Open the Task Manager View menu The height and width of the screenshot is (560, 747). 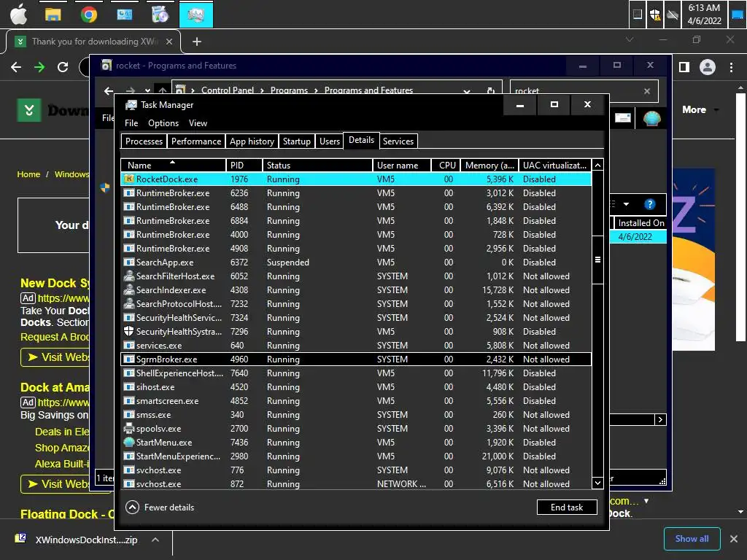pos(198,123)
